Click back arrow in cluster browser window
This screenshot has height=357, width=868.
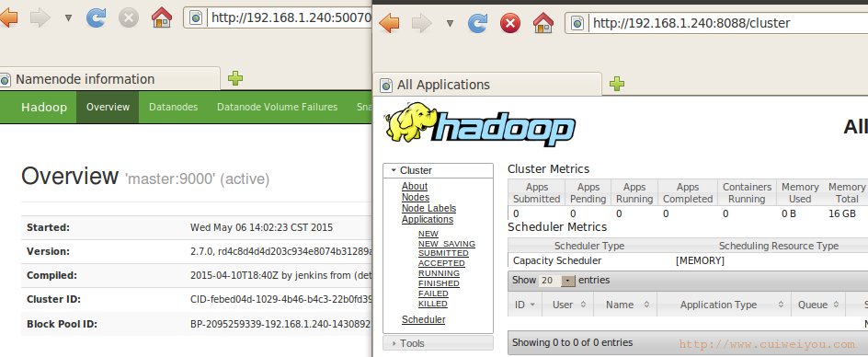click(389, 23)
